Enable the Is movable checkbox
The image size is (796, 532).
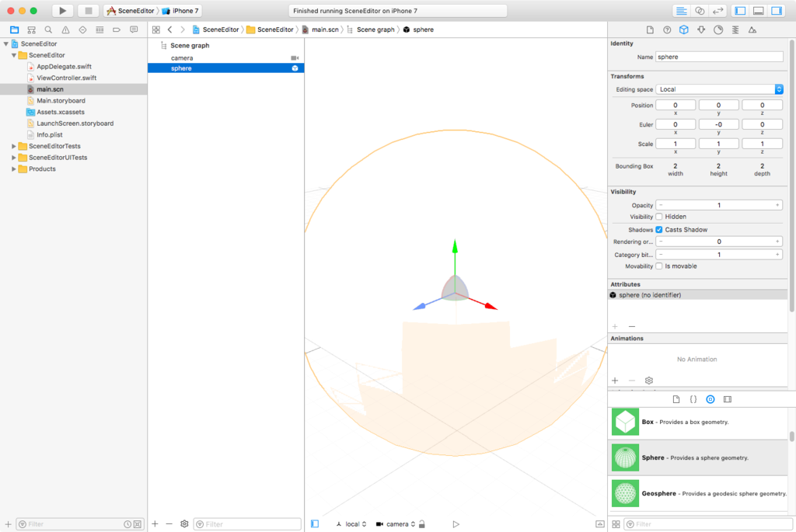pyautogui.click(x=659, y=266)
